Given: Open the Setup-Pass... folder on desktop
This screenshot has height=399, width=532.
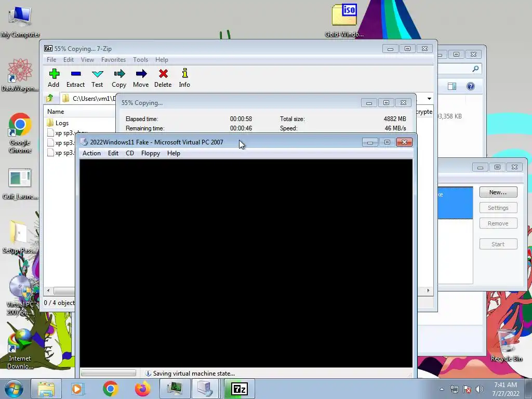Looking at the screenshot, I should point(19,237).
